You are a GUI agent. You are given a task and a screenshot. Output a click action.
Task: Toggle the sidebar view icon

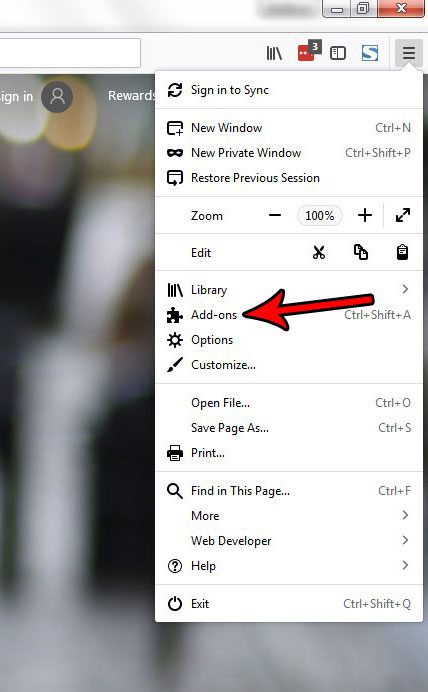click(338, 53)
